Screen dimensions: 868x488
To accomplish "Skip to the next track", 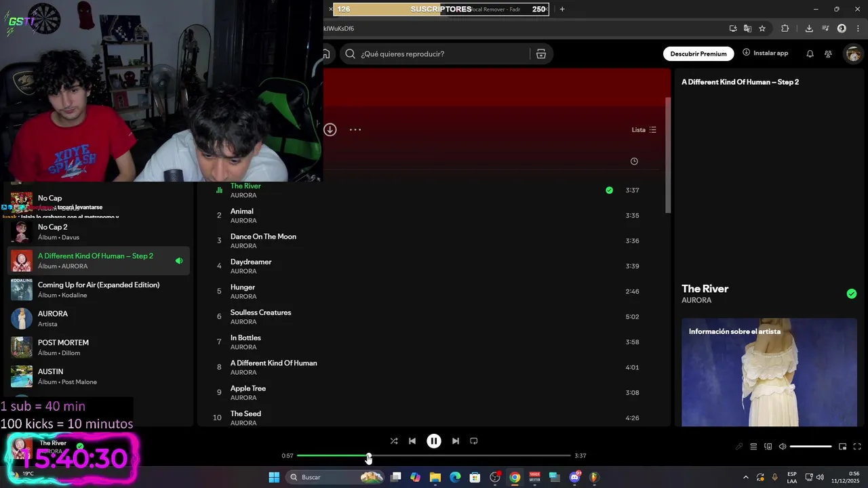I will click(x=456, y=441).
